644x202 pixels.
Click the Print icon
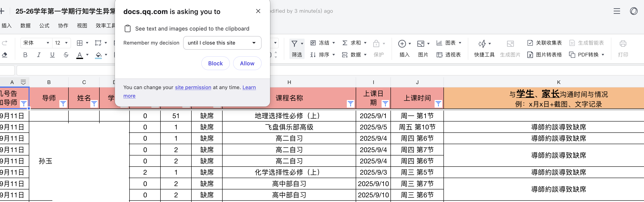[623, 43]
